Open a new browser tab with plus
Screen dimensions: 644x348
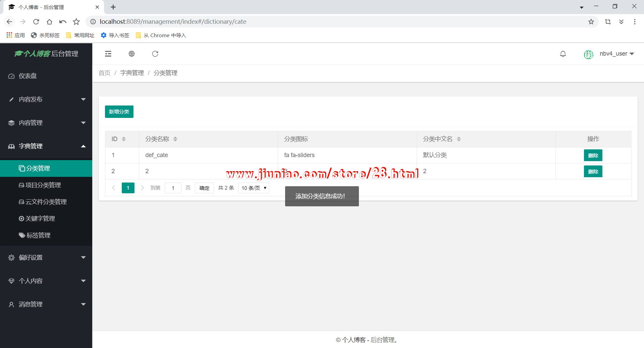pos(113,7)
